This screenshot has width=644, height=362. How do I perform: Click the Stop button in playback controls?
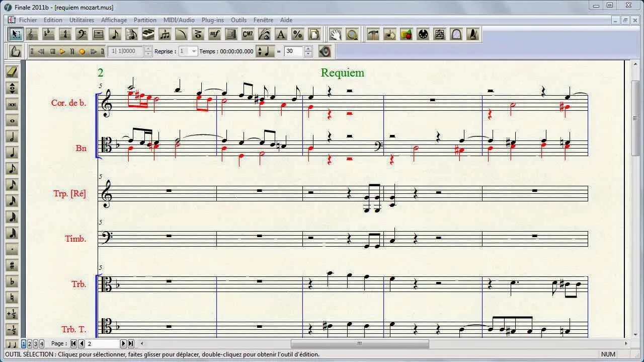pos(52,51)
